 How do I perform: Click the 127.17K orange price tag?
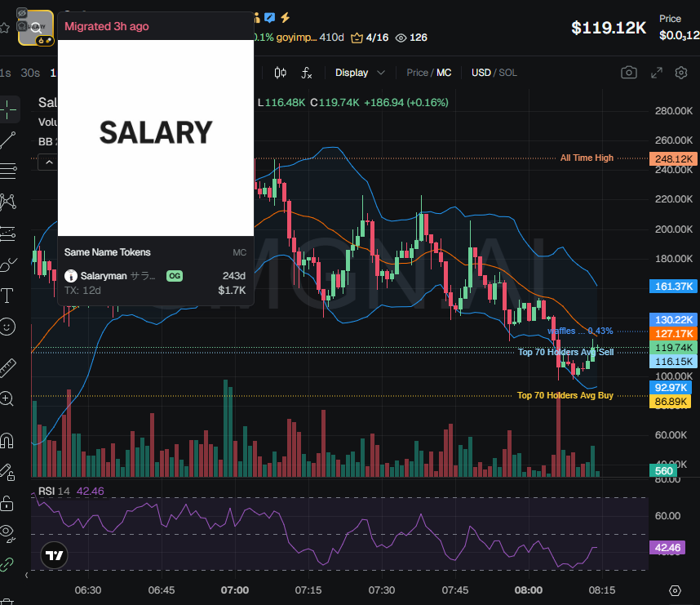pos(673,333)
